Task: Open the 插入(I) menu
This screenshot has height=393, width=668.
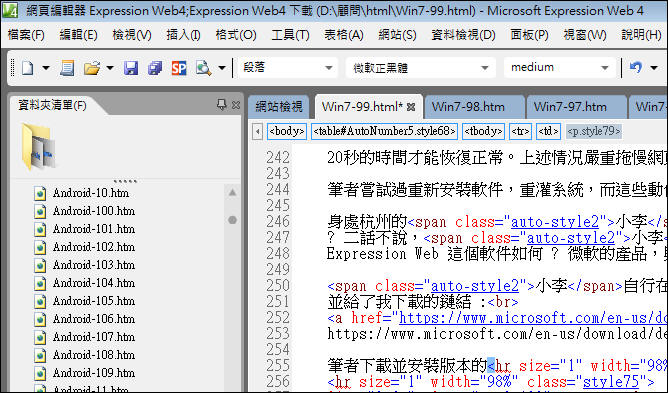Action: [183, 35]
